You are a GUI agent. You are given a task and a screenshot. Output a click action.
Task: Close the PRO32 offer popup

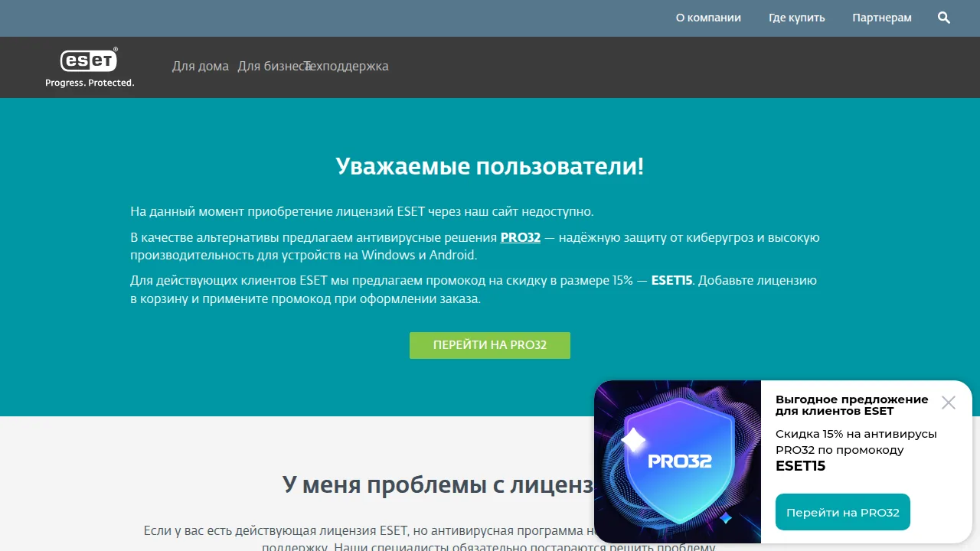coord(949,403)
